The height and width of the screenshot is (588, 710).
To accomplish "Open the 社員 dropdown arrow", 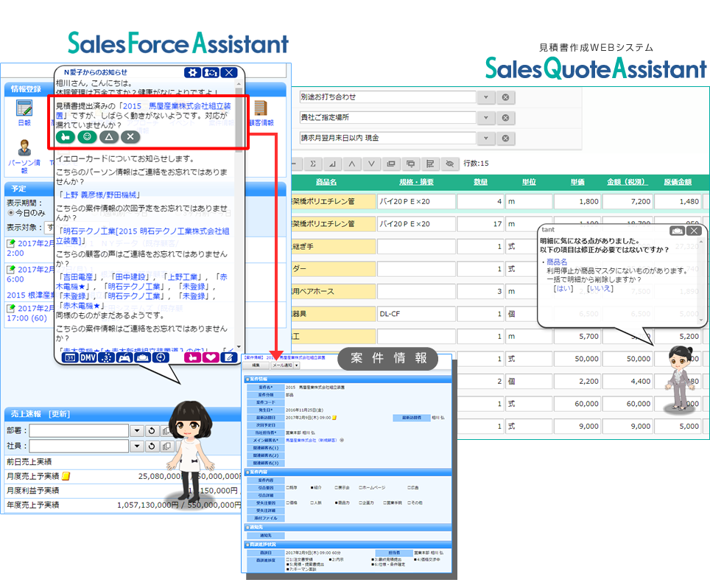I will (x=137, y=447).
